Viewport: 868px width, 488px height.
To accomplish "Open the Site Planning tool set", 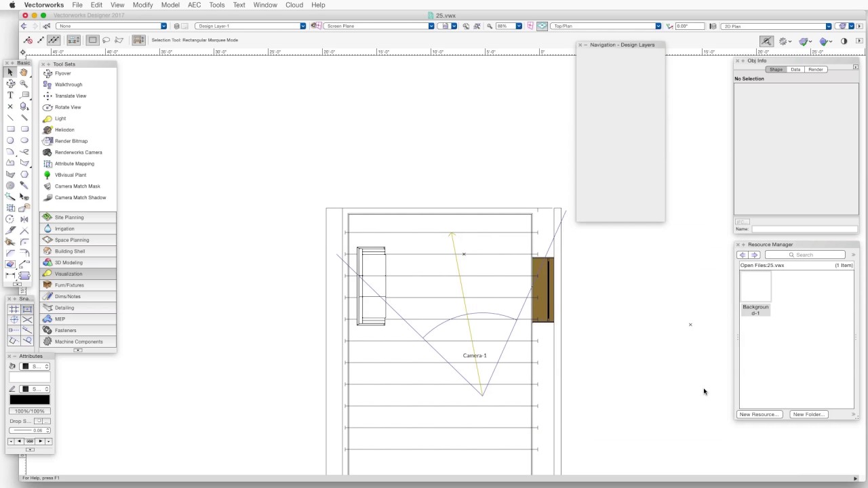I will tap(78, 218).
